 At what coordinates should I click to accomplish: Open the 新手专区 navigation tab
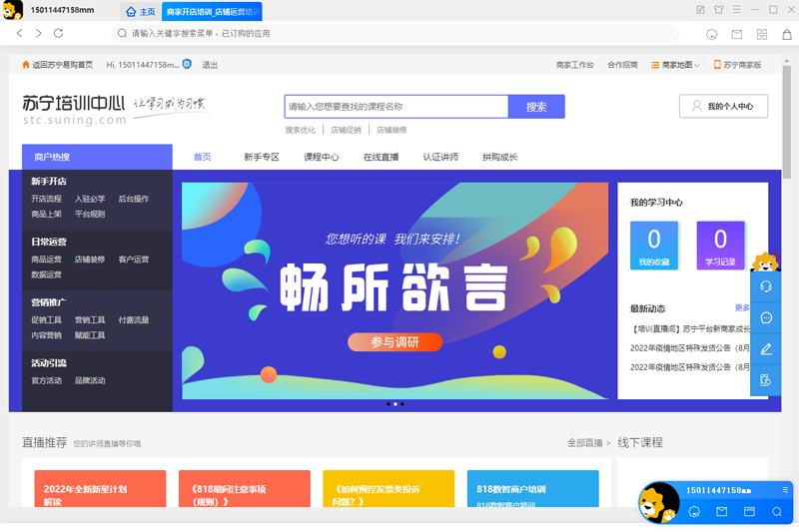point(262,157)
